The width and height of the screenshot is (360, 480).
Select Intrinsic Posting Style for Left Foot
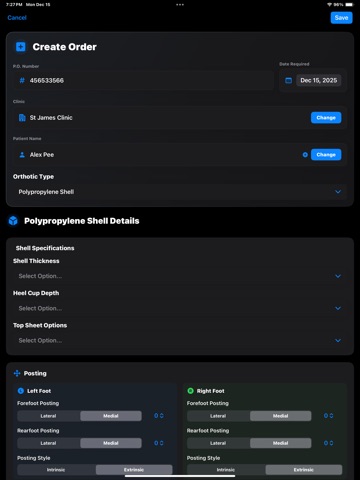pos(56,470)
